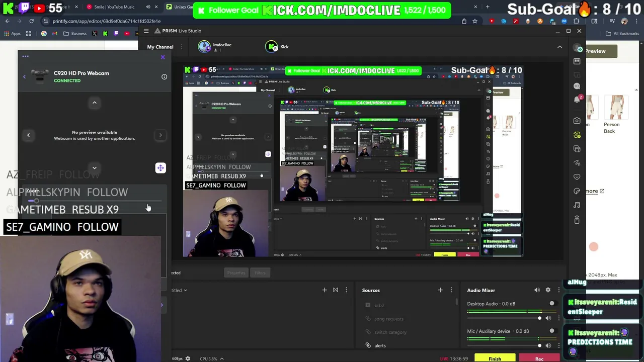Click the browser address bar URL
Viewport: 644px width, 362px height.
[x=107, y=21]
